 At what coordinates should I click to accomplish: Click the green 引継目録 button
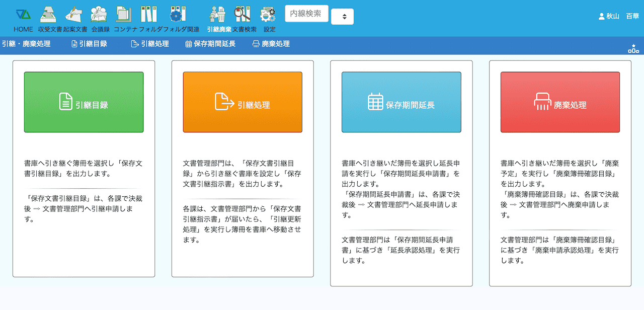coord(84,102)
